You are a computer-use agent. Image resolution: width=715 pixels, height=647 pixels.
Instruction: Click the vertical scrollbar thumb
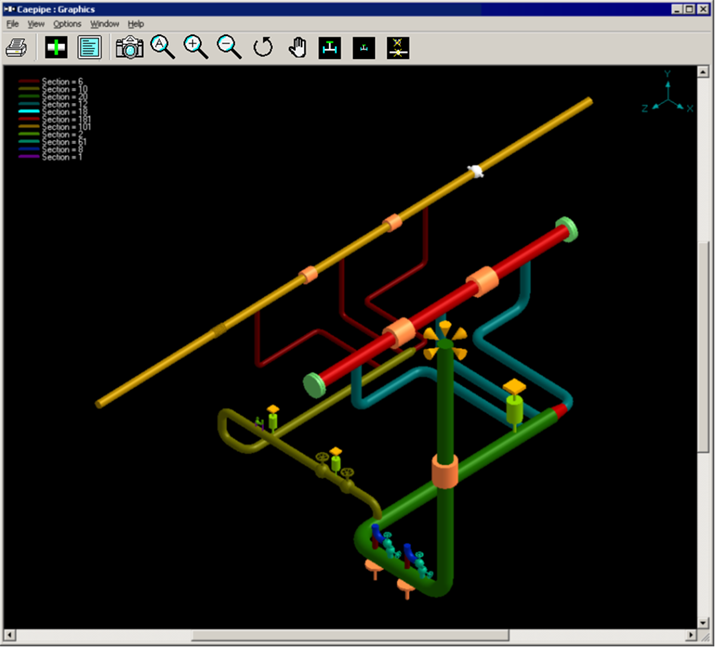(x=703, y=347)
